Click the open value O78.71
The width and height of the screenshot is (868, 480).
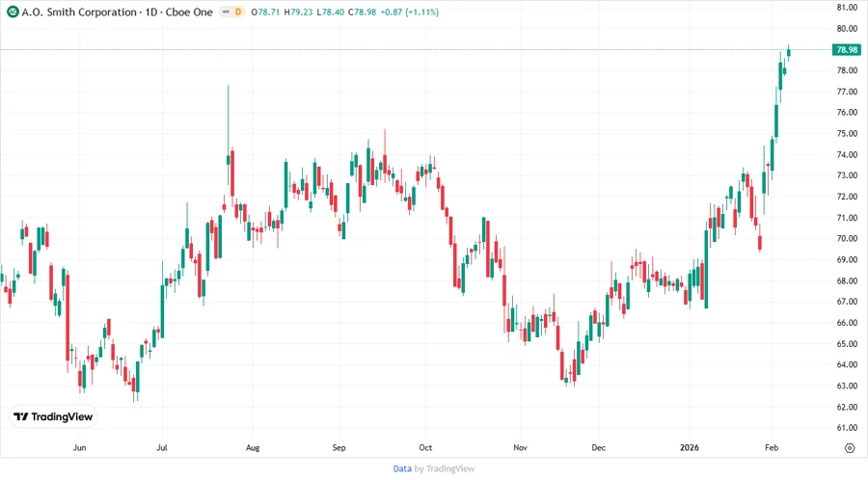tap(265, 12)
